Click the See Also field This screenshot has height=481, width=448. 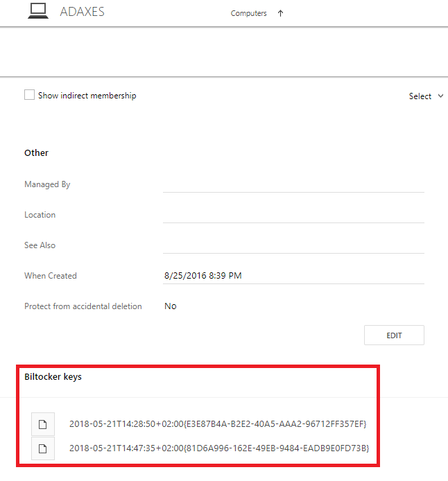click(293, 245)
